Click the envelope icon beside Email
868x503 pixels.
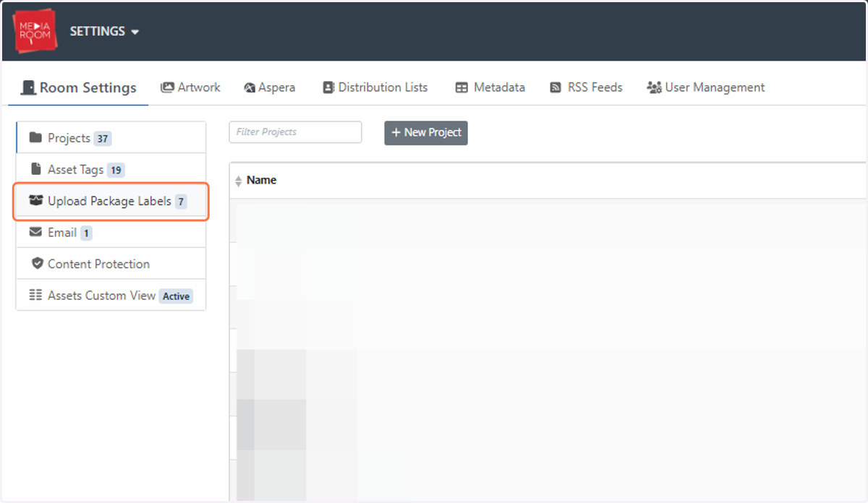[35, 233]
